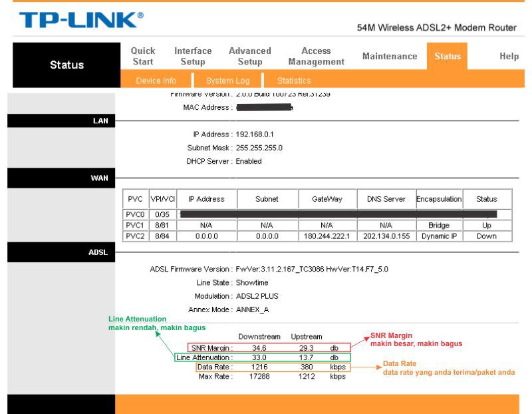Screen dimensions: 532x414
Task: Click the IP Address column header
Action: click(206, 199)
